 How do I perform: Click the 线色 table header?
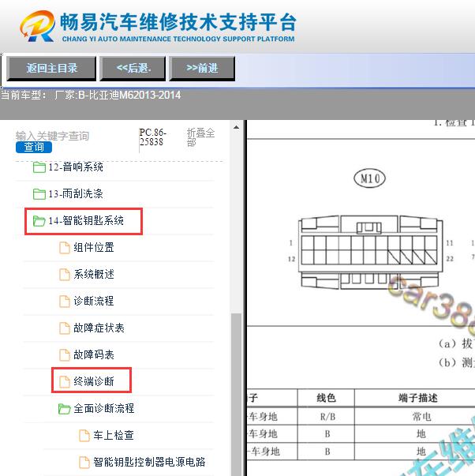click(x=326, y=398)
